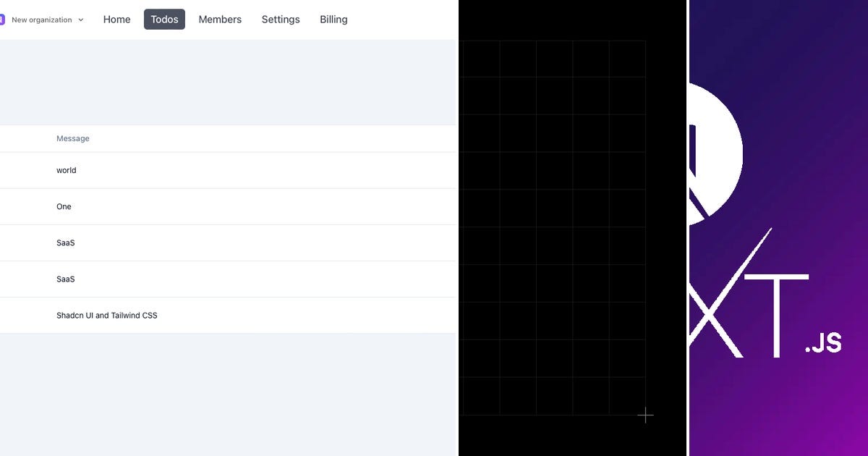868x456 pixels.
Task: Expand the organization chevron next to New organization
Action: click(80, 20)
